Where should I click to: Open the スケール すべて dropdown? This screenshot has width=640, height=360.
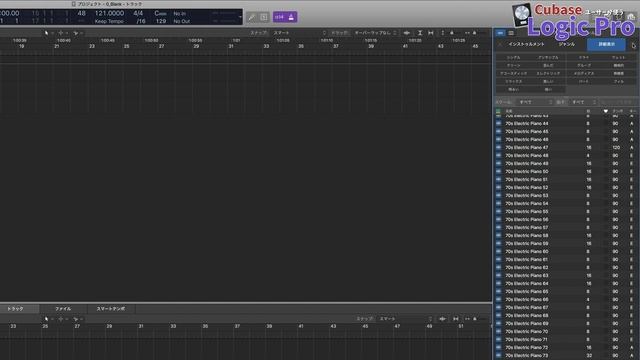click(x=535, y=102)
